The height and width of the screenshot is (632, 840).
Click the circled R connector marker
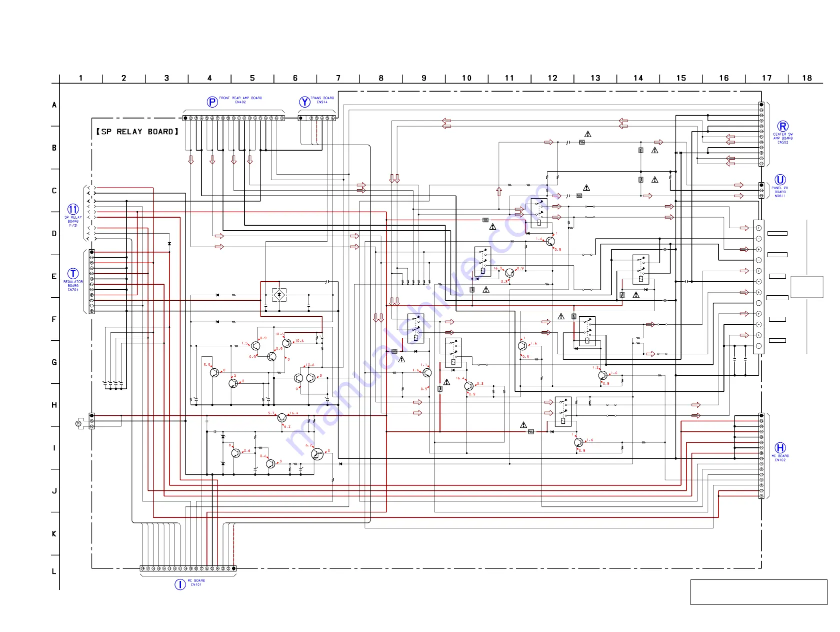point(783,127)
